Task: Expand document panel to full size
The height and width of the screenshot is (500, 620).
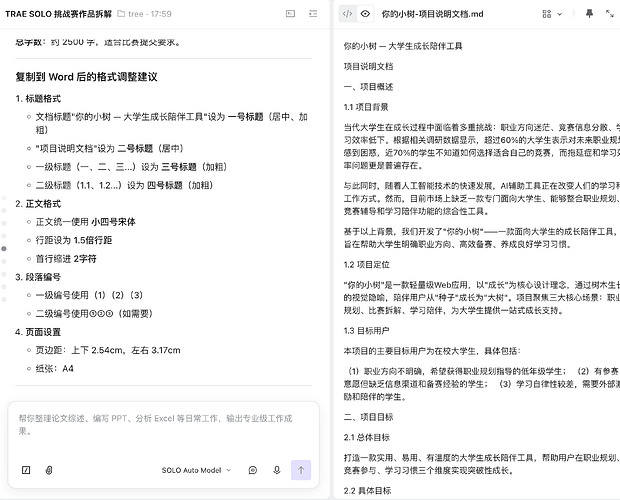Action: (x=610, y=14)
